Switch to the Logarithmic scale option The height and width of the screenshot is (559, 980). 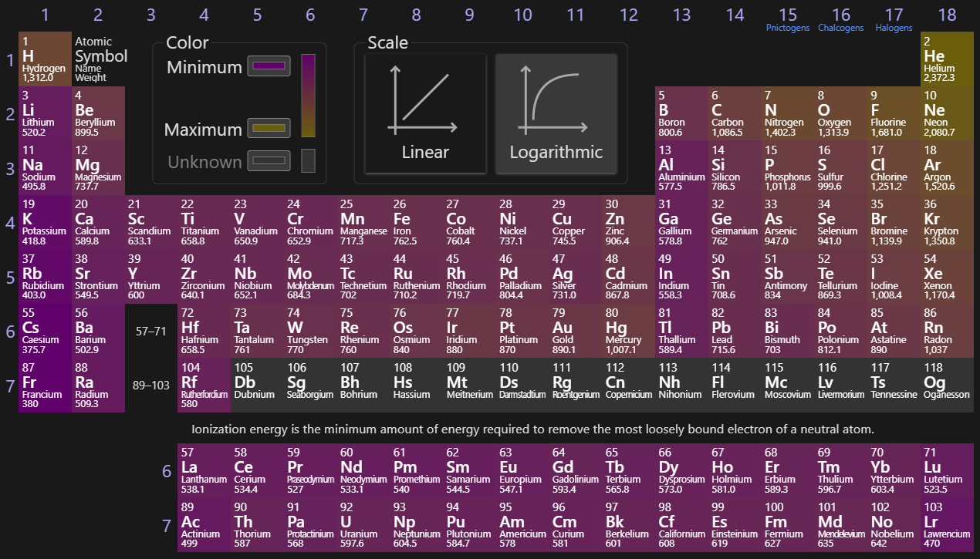[556, 113]
